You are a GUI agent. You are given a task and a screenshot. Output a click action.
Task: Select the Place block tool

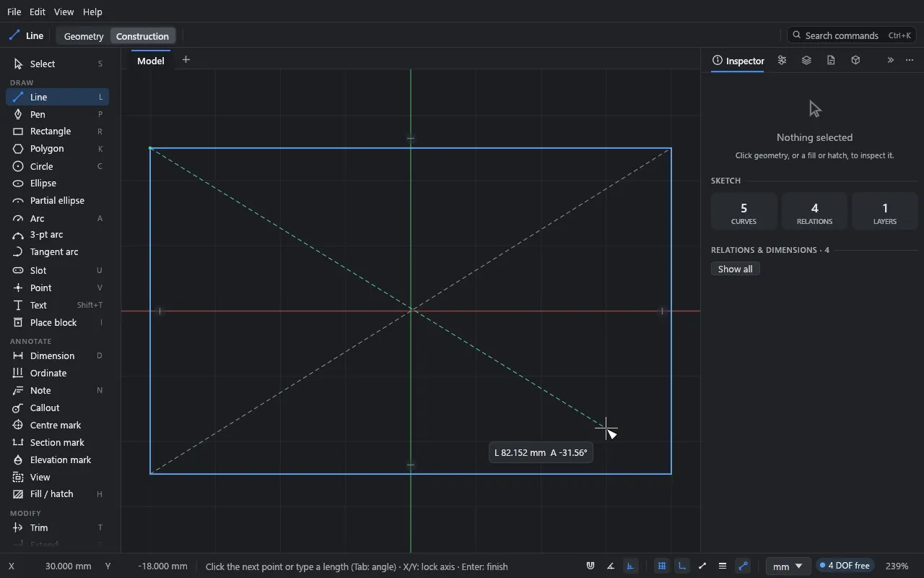coord(58,322)
